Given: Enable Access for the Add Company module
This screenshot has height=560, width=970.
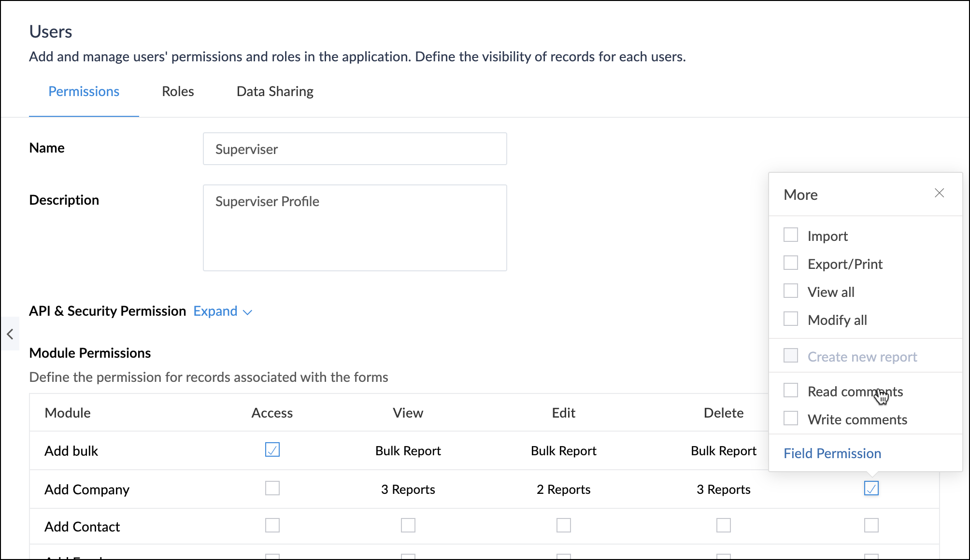Looking at the screenshot, I should click(272, 488).
